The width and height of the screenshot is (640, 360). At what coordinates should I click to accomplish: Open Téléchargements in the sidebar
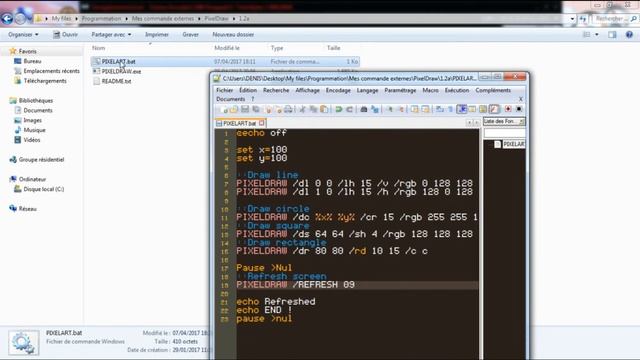pos(45,81)
